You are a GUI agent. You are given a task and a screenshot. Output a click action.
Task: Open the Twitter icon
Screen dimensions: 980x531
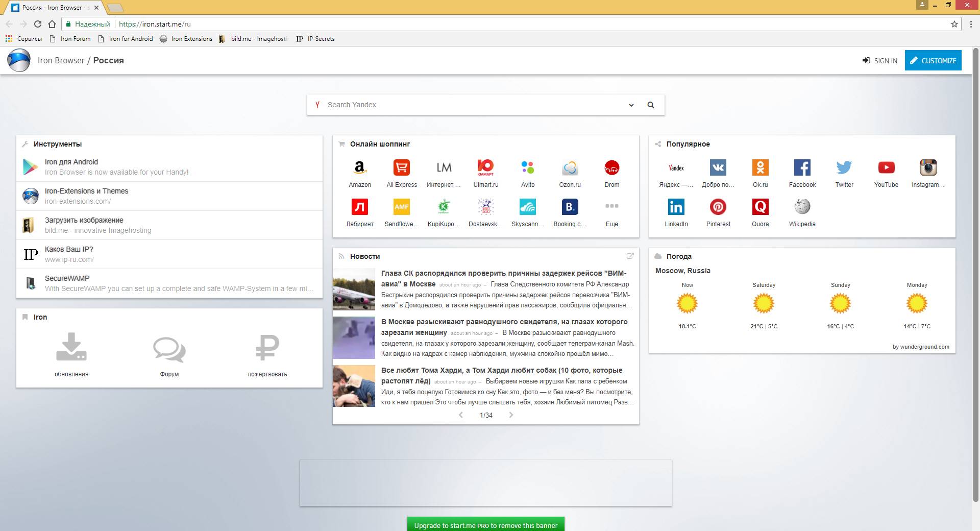click(x=844, y=167)
